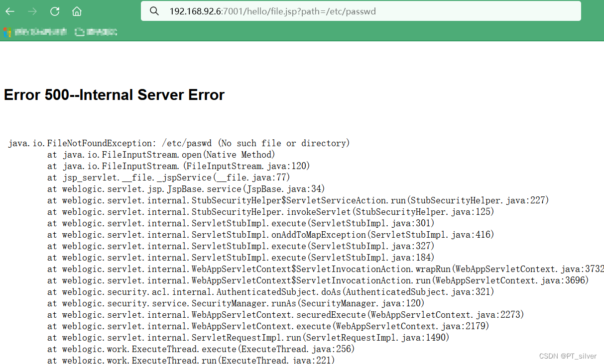The image size is (604, 364).
Task: Select the Error 500--Internal Server Error heading
Action: click(114, 94)
